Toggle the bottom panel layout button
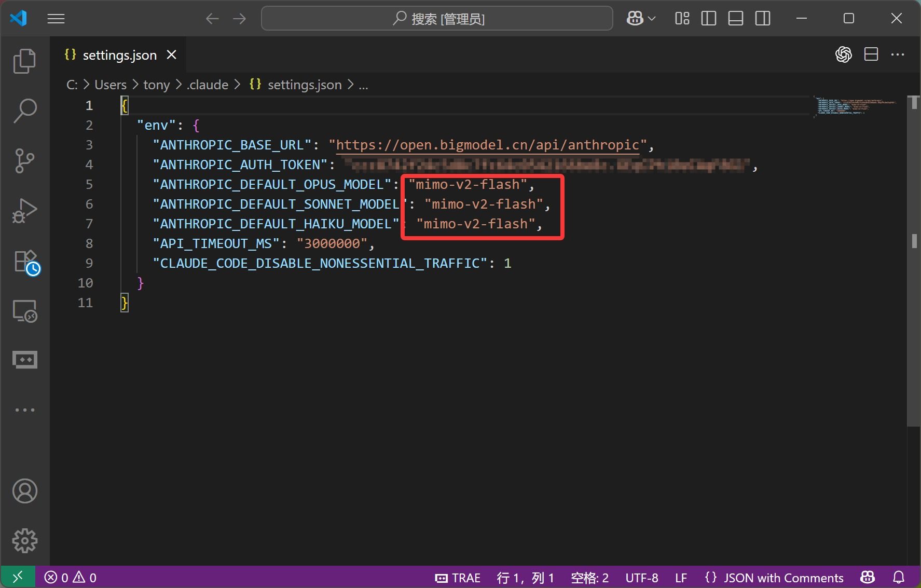The height and width of the screenshot is (588, 921). tap(735, 19)
